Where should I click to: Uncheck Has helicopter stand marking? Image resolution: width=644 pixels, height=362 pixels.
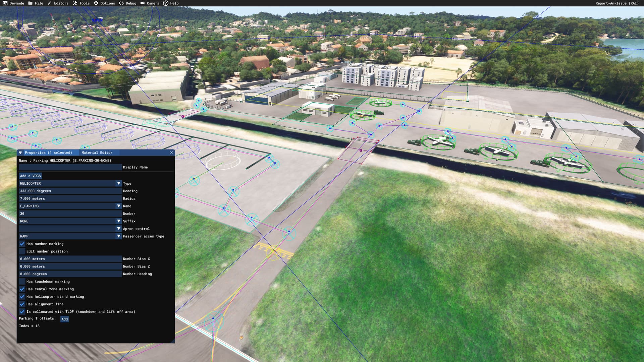tap(22, 296)
